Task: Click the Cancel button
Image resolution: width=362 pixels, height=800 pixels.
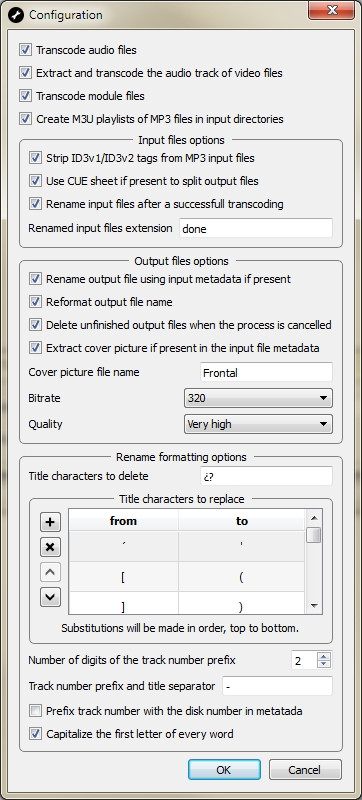Action: click(305, 770)
